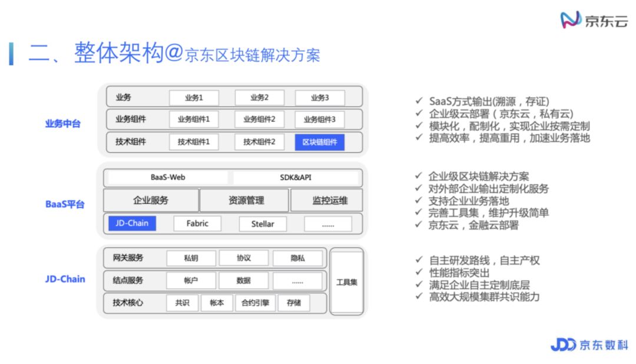The height and width of the screenshot is (364, 636).
Task: Click the 业务组件1 box
Action: tap(194, 120)
